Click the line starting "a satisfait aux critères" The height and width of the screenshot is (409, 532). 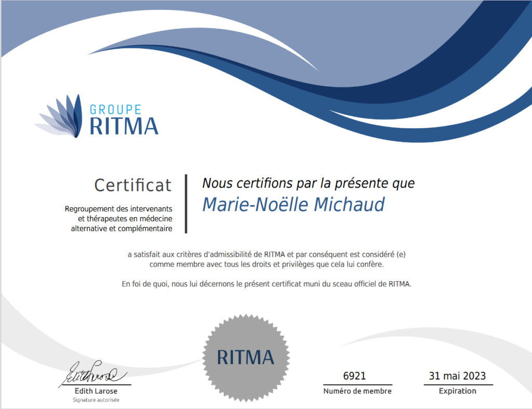click(267, 254)
